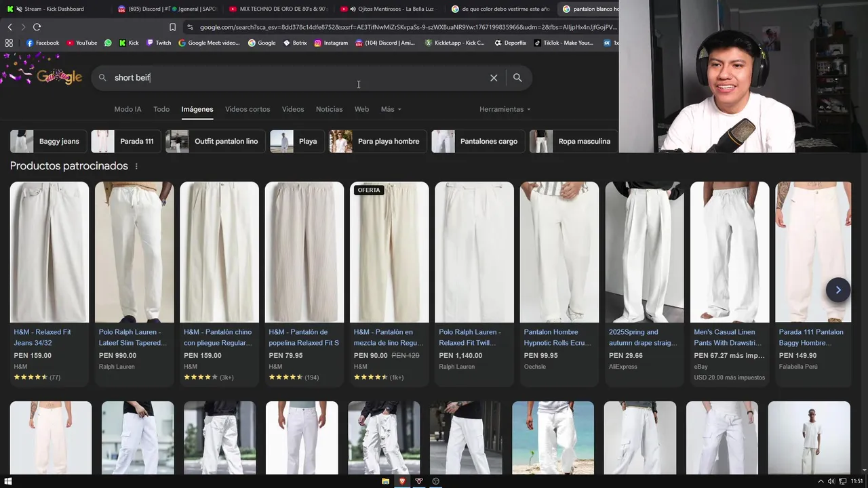Select the Videos cortos search tab
This screenshot has width=868, height=488.
click(x=248, y=109)
